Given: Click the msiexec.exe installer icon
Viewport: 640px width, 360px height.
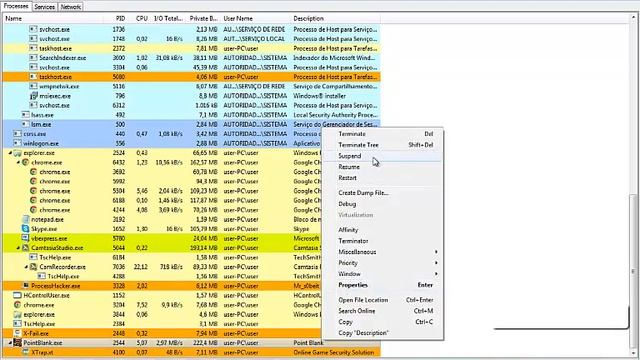Looking at the screenshot, I should tap(33, 96).
